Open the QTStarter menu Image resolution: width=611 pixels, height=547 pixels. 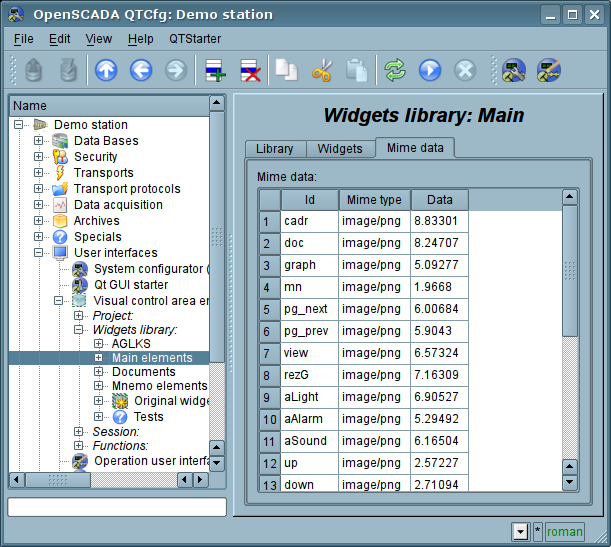[x=194, y=38]
